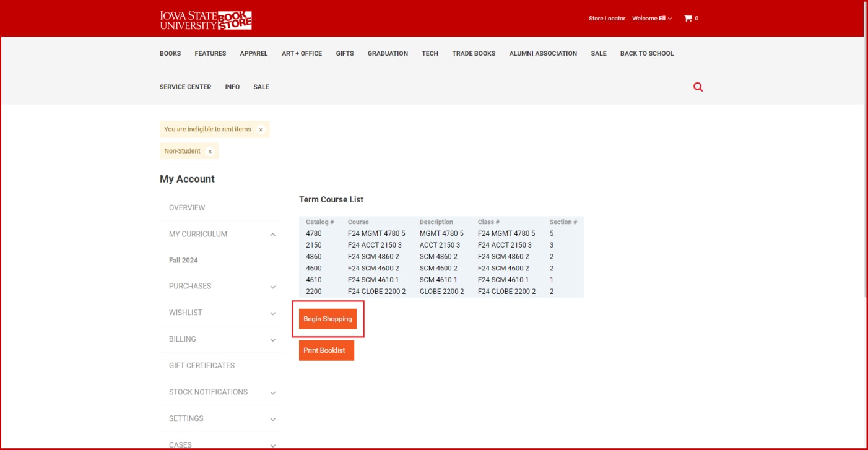Open the Welcome Eli account dropdown

click(651, 19)
